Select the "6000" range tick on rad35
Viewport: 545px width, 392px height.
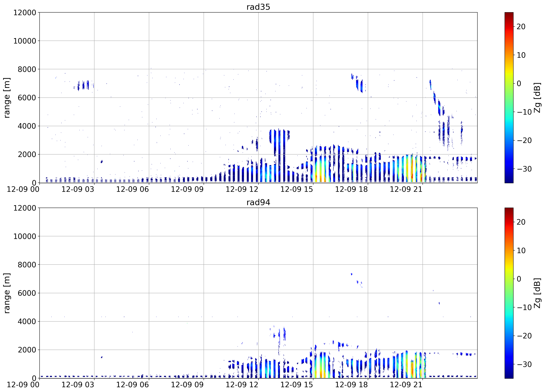(27, 98)
